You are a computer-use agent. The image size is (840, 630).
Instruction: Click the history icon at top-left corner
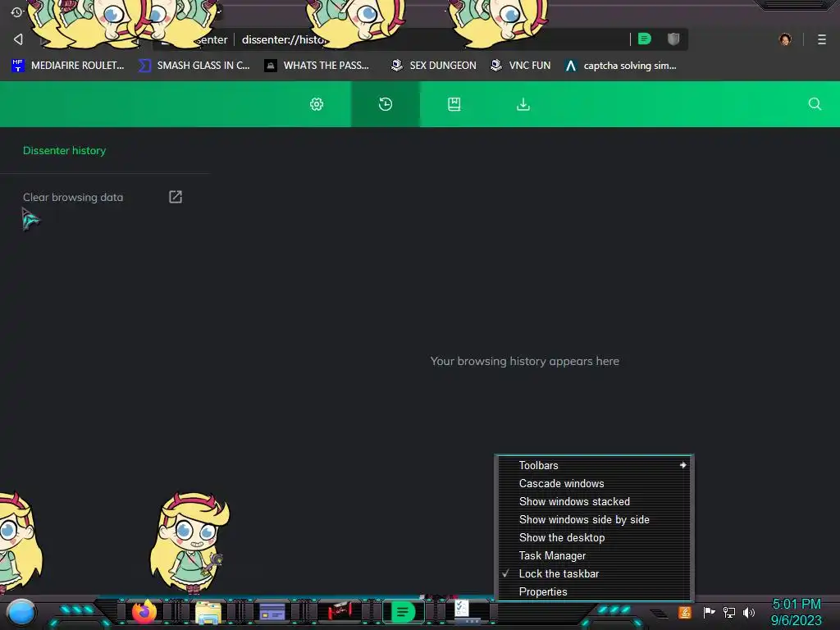coord(16,11)
